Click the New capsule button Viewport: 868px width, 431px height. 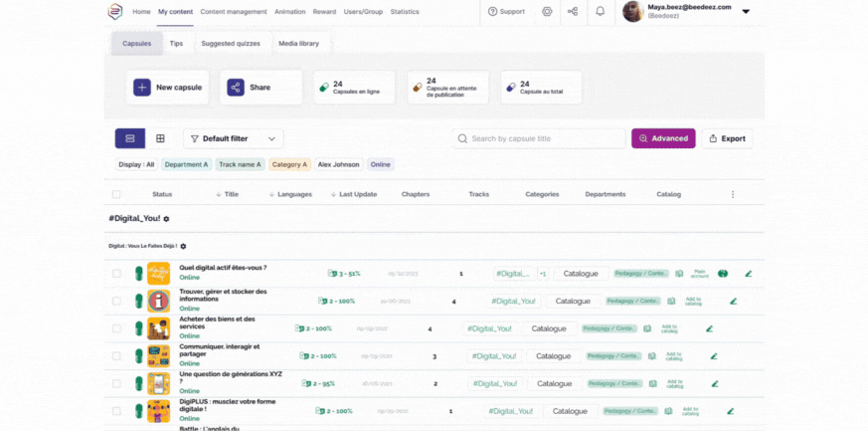(167, 88)
